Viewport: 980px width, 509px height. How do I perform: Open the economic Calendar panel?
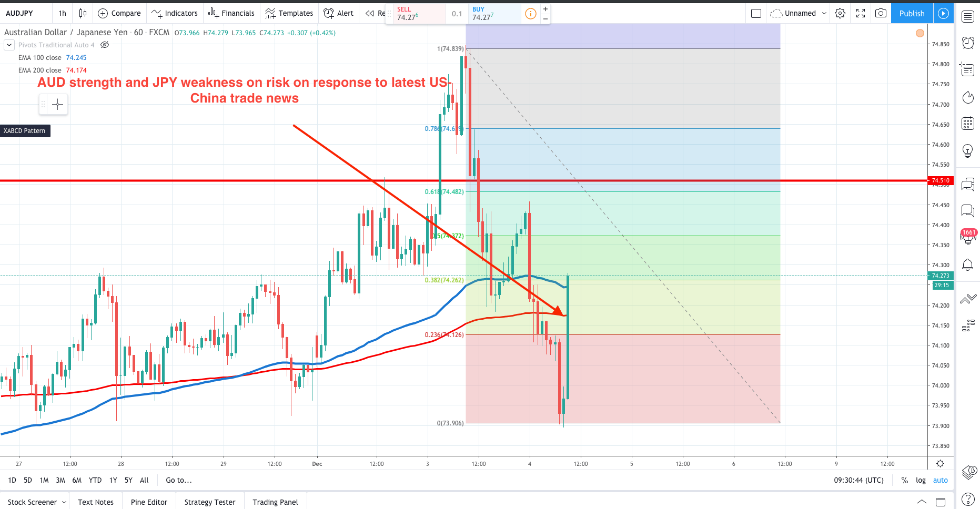coord(968,124)
